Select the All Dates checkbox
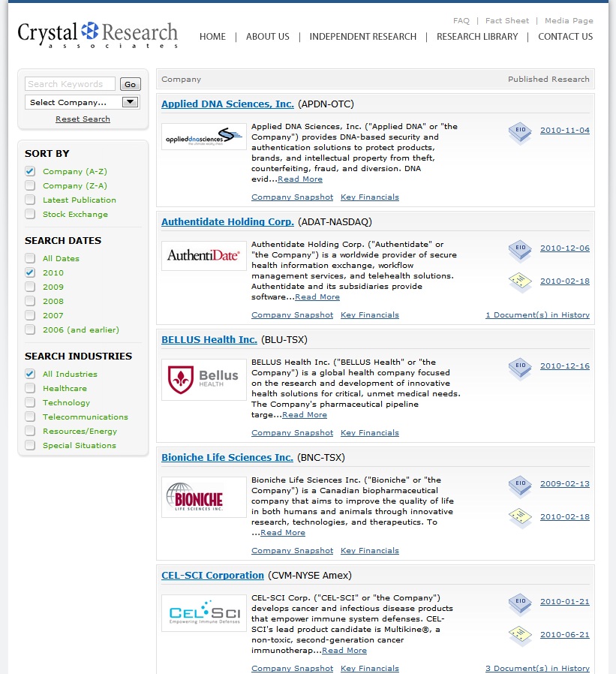 click(30, 258)
